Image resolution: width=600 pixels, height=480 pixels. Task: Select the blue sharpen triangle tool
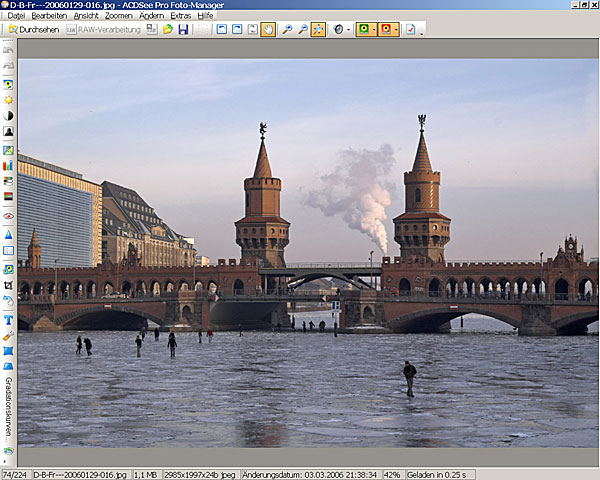click(8, 234)
